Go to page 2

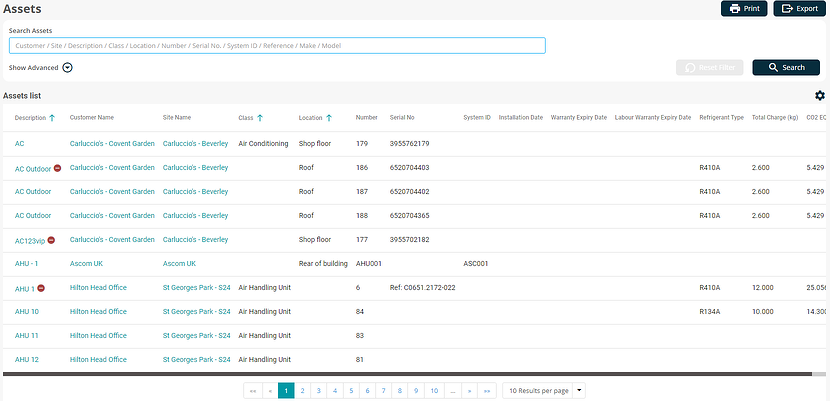click(302, 391)
